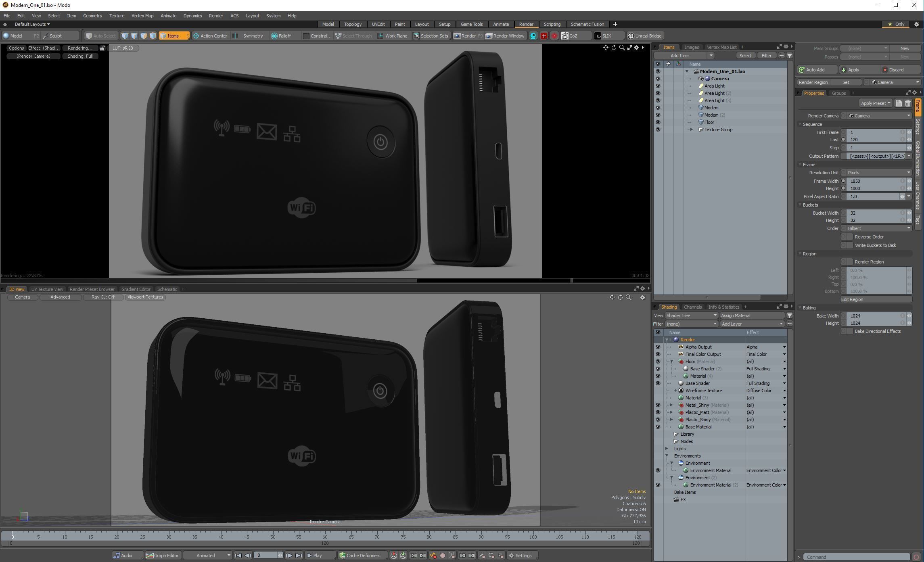This screenshot has width=924, height=562.
Task: Expand the Texture Group item
Action: tap(692, 130)
